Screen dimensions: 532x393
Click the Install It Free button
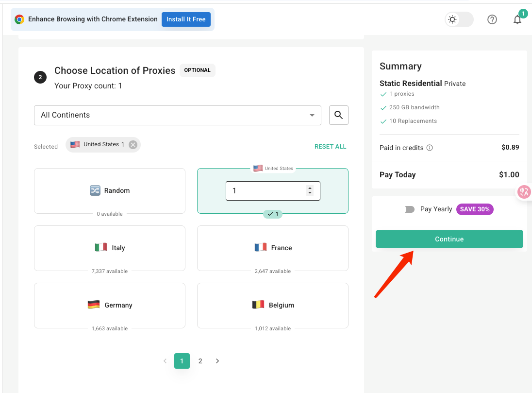pos(186,19)
